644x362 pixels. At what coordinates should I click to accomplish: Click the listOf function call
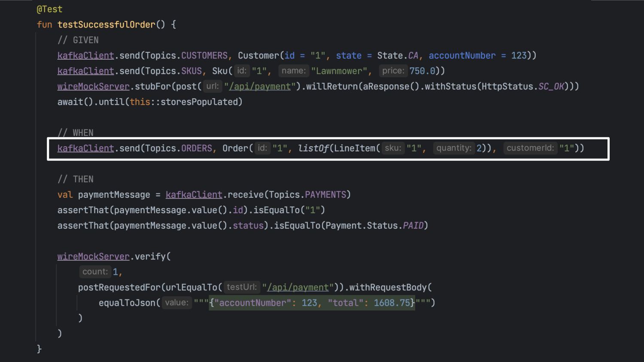[313, 148]
